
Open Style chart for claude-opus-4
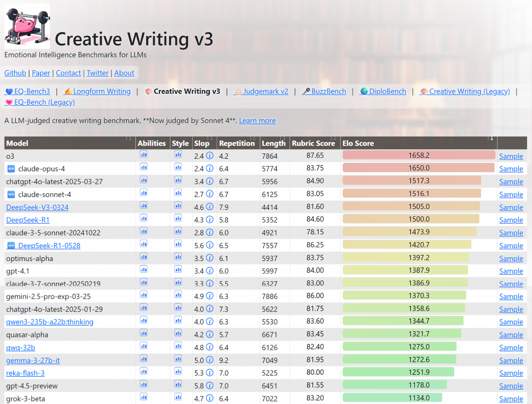(x=178, y=167)
